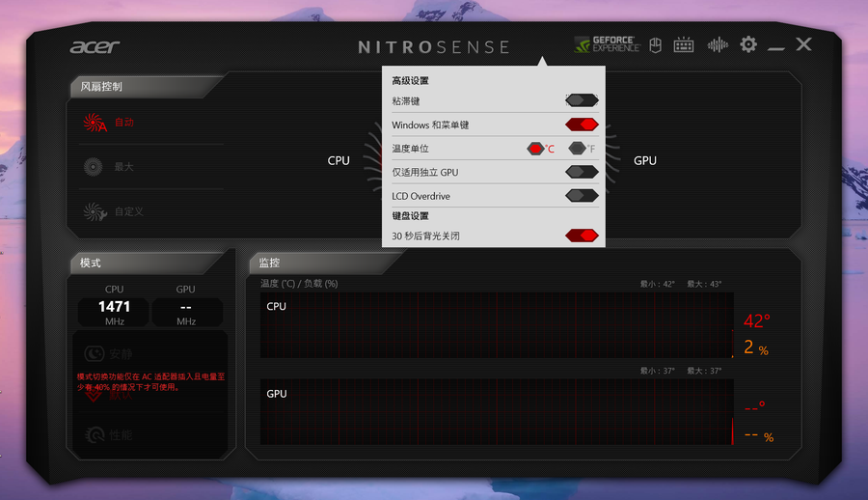Click the CPU 42° temperature reading
Viewport: 868px width, 500px height.
(x=757, y=320)
